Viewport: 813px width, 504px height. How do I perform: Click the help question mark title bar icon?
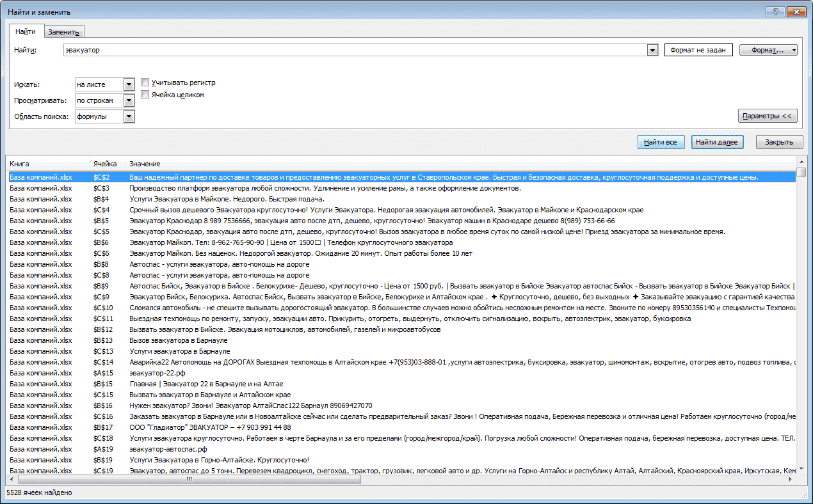pos(775,12)
